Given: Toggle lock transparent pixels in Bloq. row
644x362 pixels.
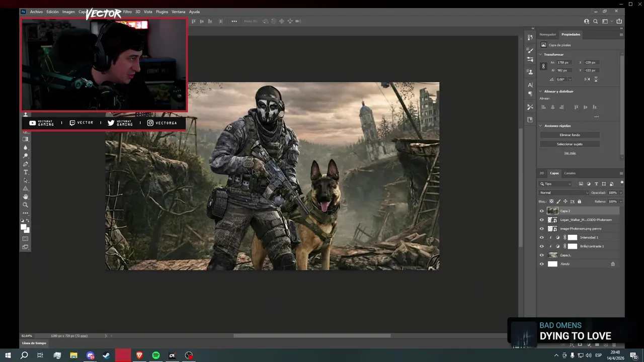Looking at the screenshot, I should point(551,202).
